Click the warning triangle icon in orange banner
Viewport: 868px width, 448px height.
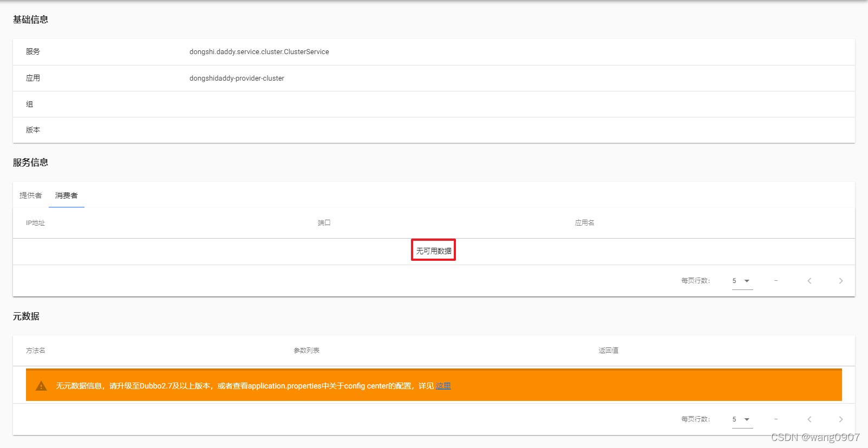pyautogui.click(x=41, y=386)
